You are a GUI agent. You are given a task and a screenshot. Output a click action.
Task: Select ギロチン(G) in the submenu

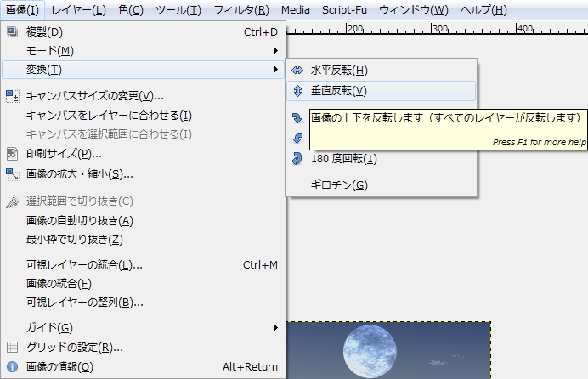pyautogui.click(x=381, y=184)
